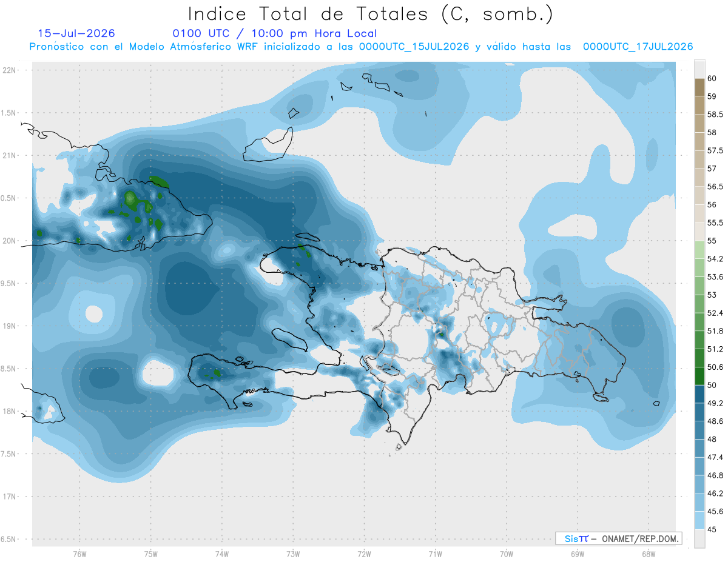This screenshot has height=562, width=728.
Task: Click the "74W" longitude label
Action: (221, 554)
